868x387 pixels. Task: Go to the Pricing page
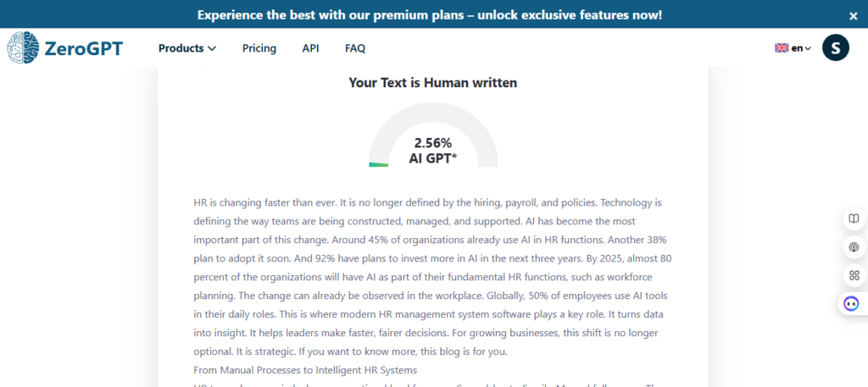click(259, 48)
